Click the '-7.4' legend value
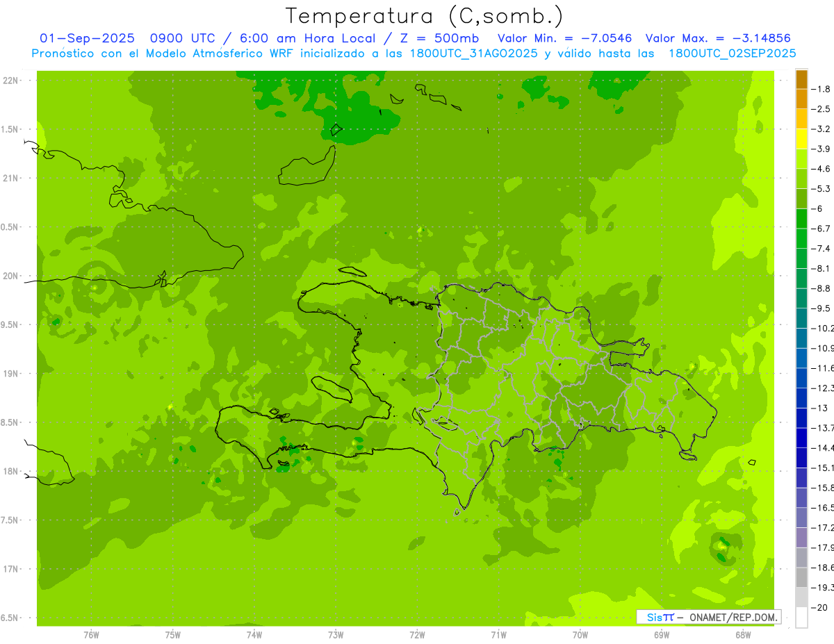 (x=822, y=249)
